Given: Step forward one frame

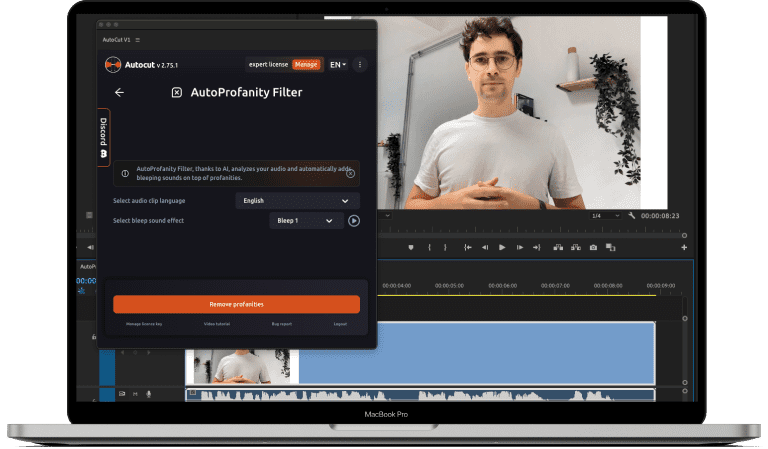Looking at the screenshot, I should click(x=520, y=248).
